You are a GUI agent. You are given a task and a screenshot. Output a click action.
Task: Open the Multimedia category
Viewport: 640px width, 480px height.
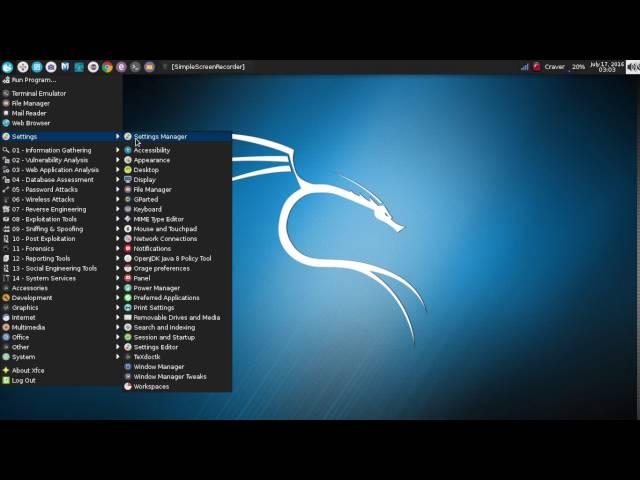coord(61,327)
